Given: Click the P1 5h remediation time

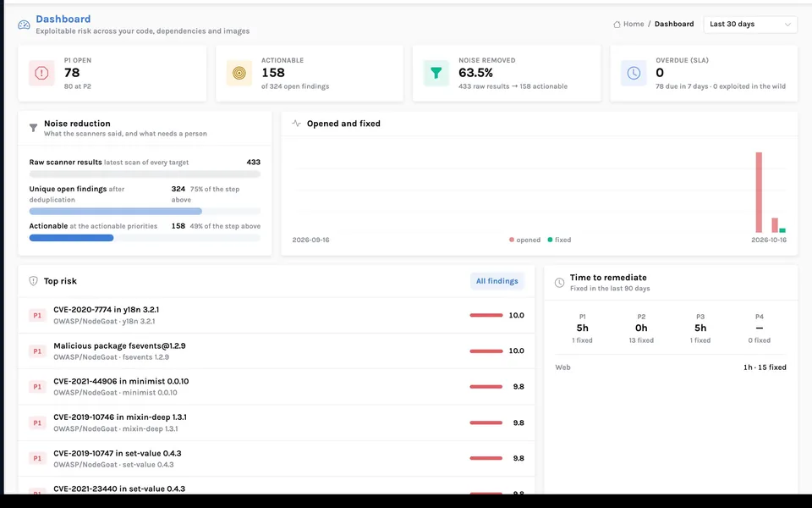Looking at the screenshot, I should [x=582, y=329].
